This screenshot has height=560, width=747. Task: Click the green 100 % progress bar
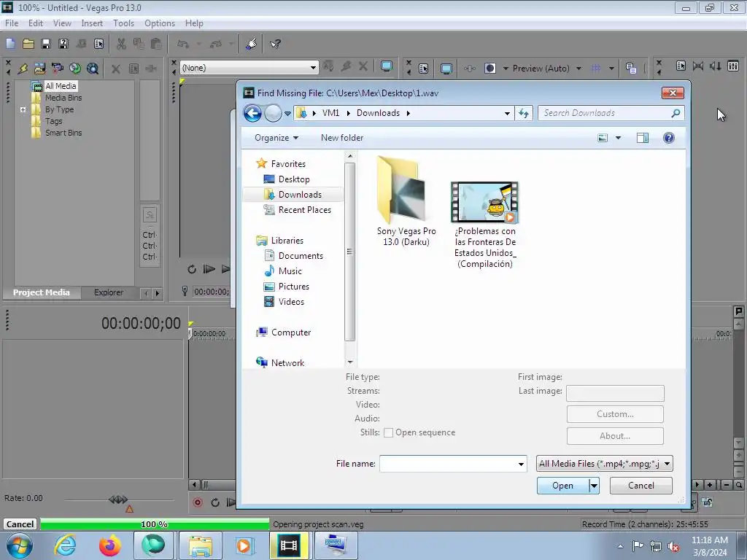(x=155, y=524)
